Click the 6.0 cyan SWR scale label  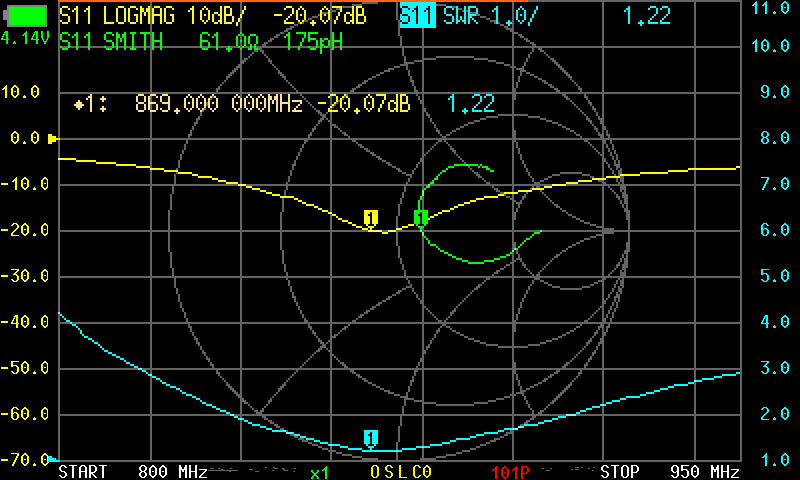pos(774,230)
